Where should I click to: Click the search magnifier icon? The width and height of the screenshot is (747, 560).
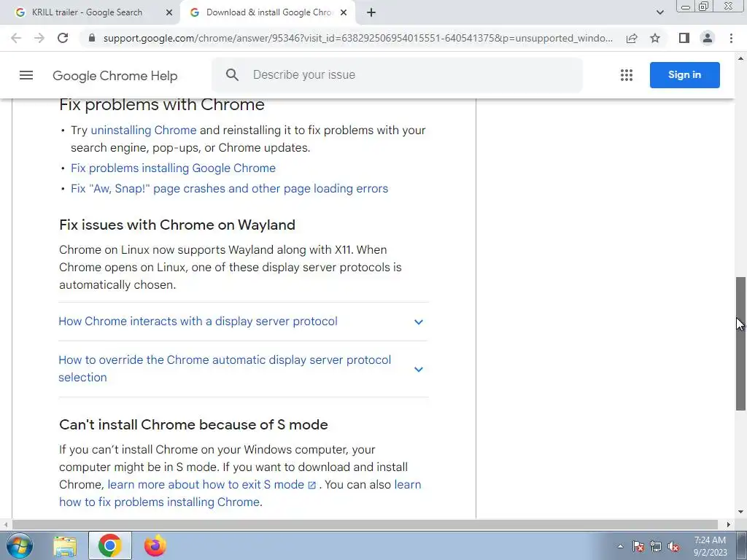232,75
